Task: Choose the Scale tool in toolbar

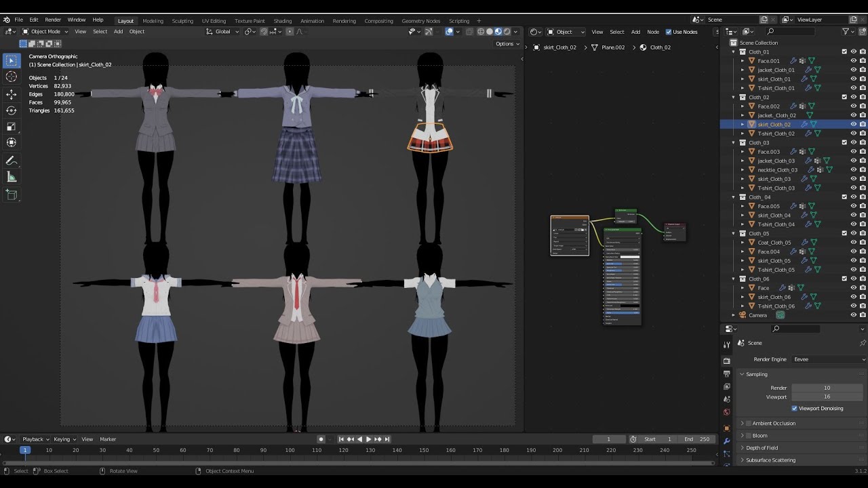Action: (11, 127)
